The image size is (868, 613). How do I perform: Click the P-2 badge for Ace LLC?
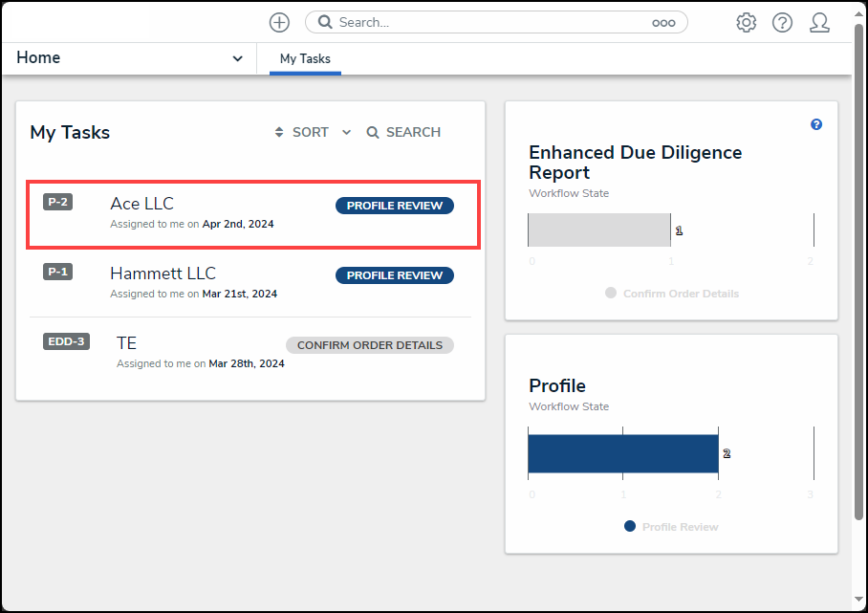[x=57, y=201]
